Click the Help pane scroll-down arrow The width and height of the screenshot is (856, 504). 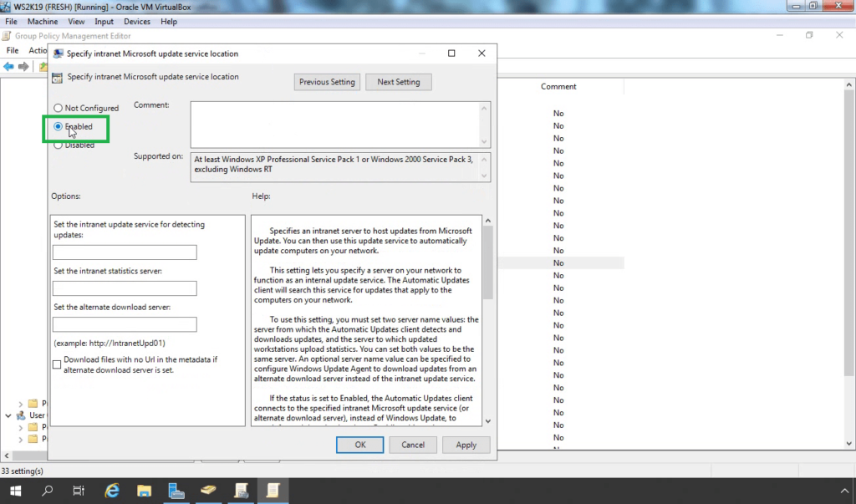[x=488, y=421]
